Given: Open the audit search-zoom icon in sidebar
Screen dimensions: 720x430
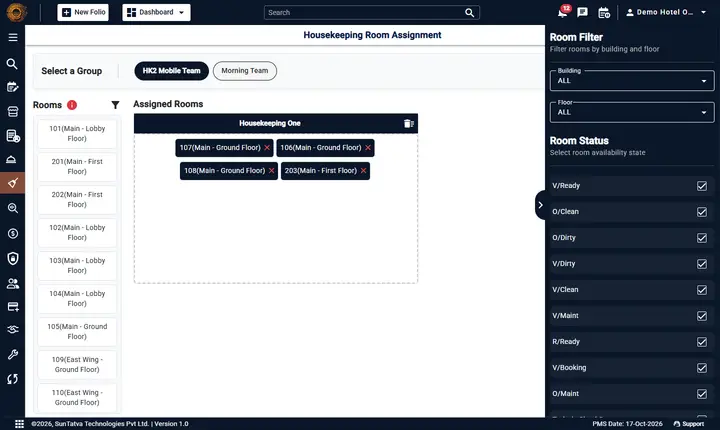Looking at the screenshot, I should coord(12,208).
